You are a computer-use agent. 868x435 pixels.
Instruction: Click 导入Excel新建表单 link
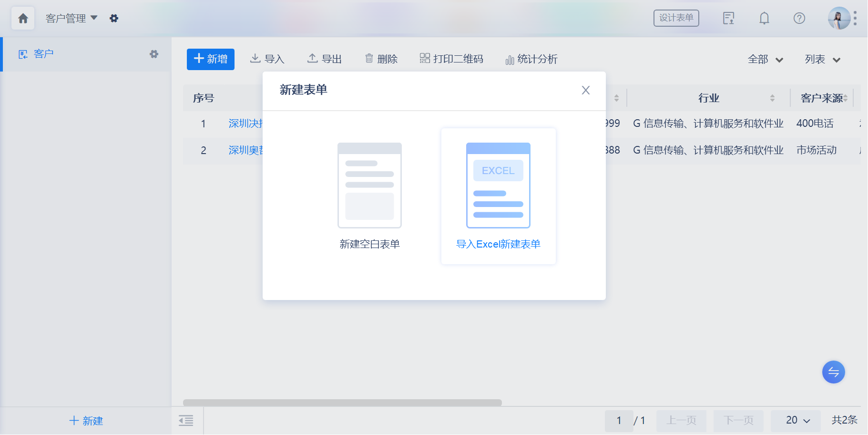pyautogui.click(x=498, y=244)
